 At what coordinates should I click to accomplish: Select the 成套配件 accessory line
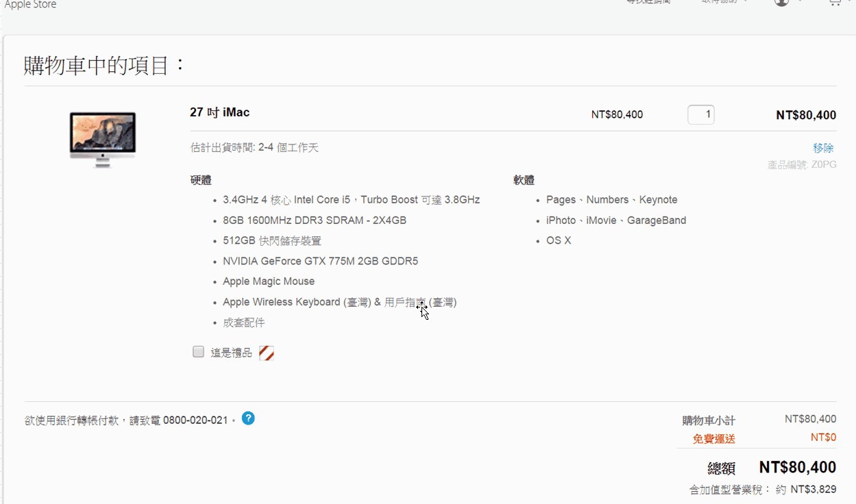(x=243, y=323)
